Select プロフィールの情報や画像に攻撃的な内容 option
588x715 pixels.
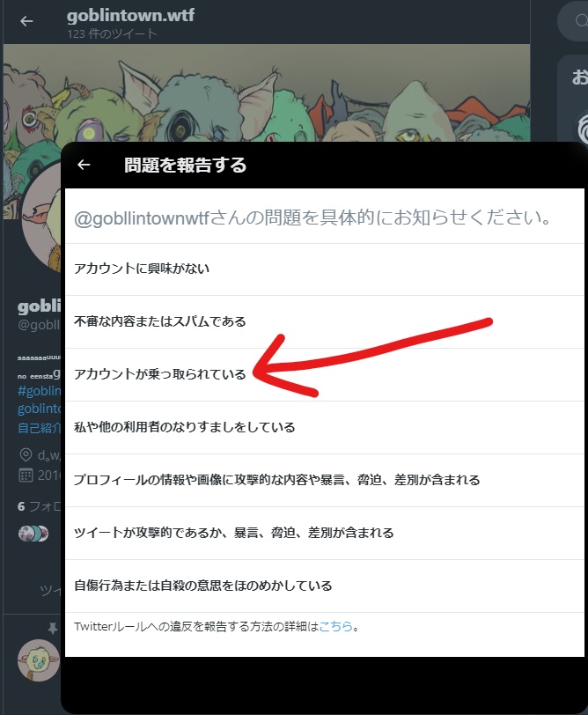325,480
